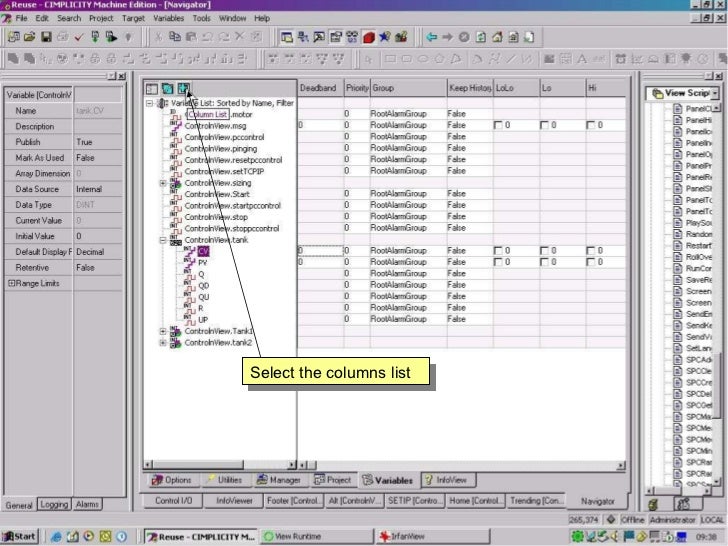Check the LoLo box for ControlnView.msg
This screenshot has width=728, height=546.
tap(498, 125)
